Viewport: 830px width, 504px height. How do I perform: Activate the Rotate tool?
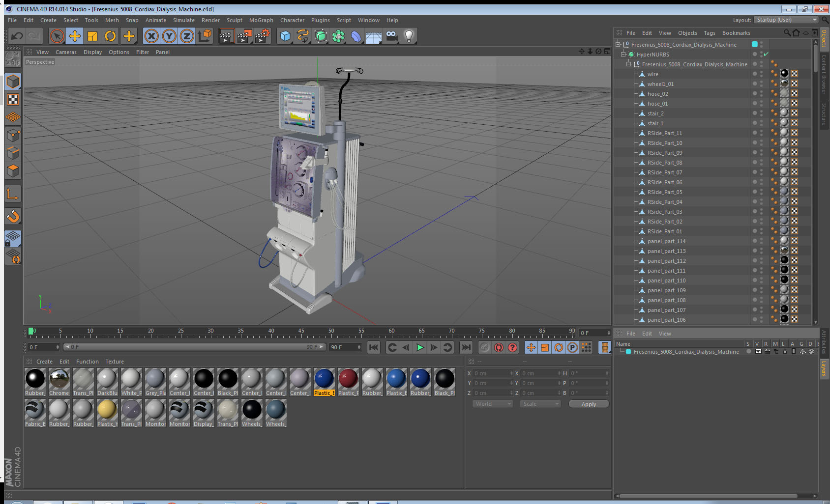pyautogui.click(x=111, y=36)
